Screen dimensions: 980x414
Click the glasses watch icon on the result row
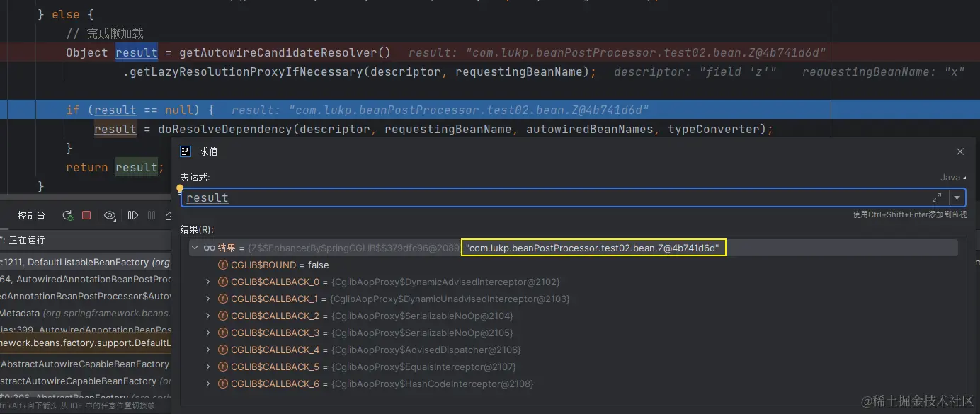[210, 248]
